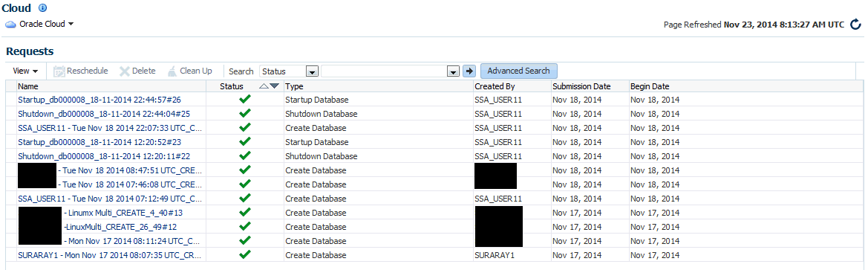The width and height of the screenshot is (868, 270).
Task: Open the SSA_USER11 Tue Nov 18 07:12:49 request
Action: (x=110, y=199)
